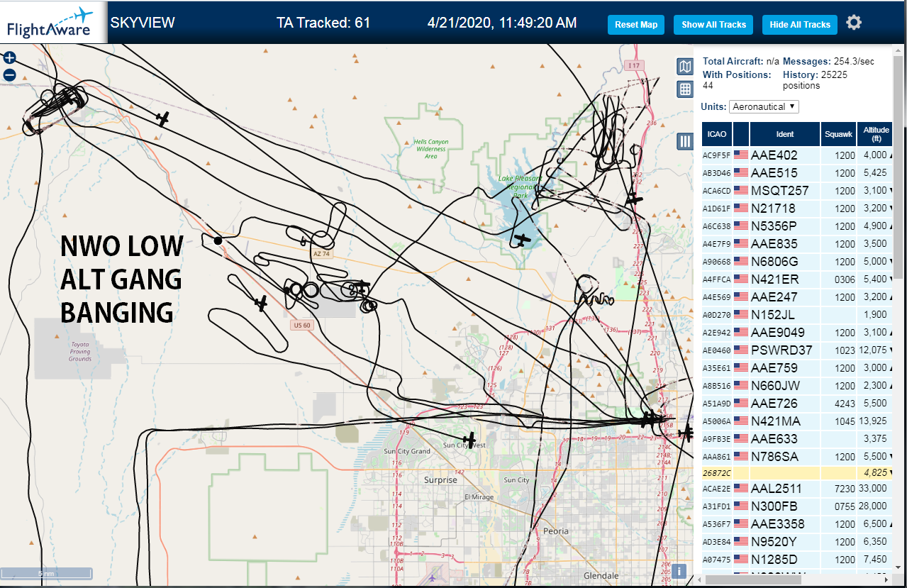The width and height of the screenshot is (907, 588).
Task: Select aircraft AAE633 in the list
Action: tap(798, 439)
